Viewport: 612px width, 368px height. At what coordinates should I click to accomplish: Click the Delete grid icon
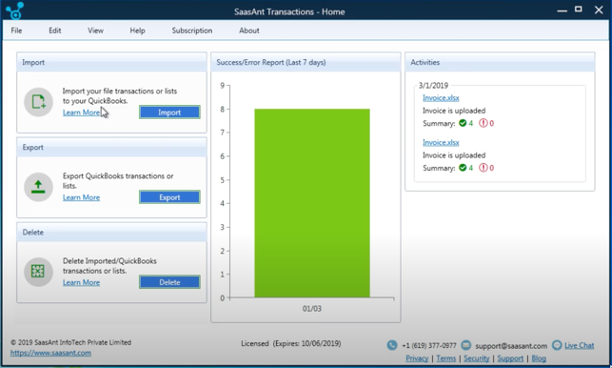pos(38,272)
